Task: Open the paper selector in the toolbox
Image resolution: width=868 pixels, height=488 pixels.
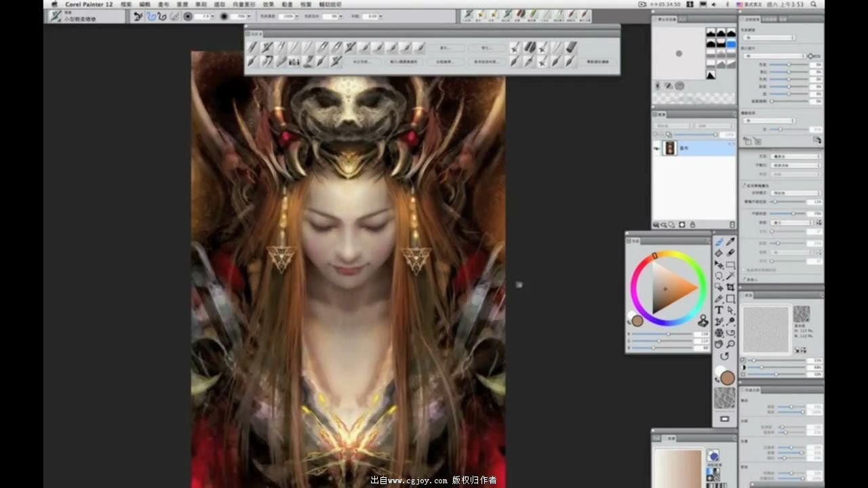Action: point(724,397)
